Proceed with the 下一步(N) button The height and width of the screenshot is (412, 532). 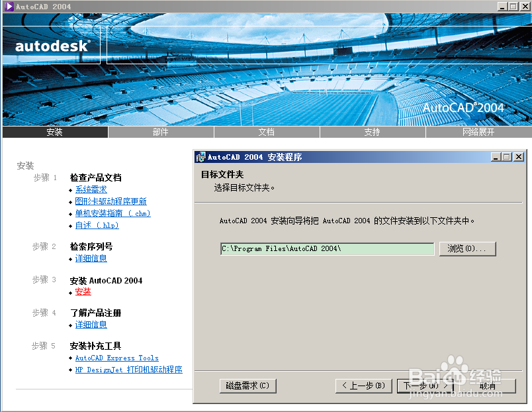(425, 386)
